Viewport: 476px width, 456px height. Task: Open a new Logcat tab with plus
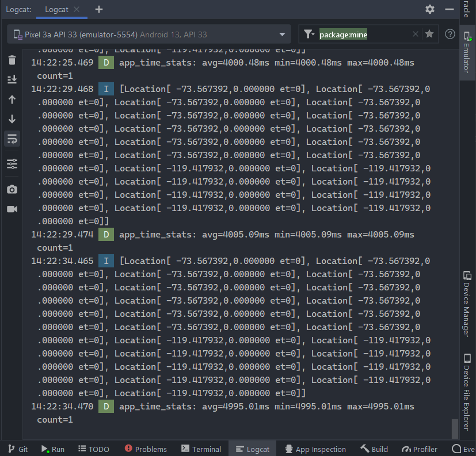[x=98, y=10]
